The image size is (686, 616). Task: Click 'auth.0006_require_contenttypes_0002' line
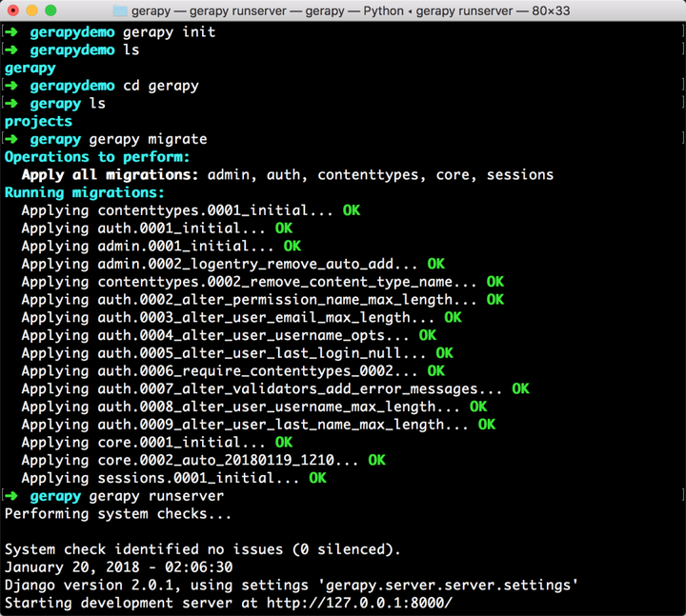tap(233, 371)
